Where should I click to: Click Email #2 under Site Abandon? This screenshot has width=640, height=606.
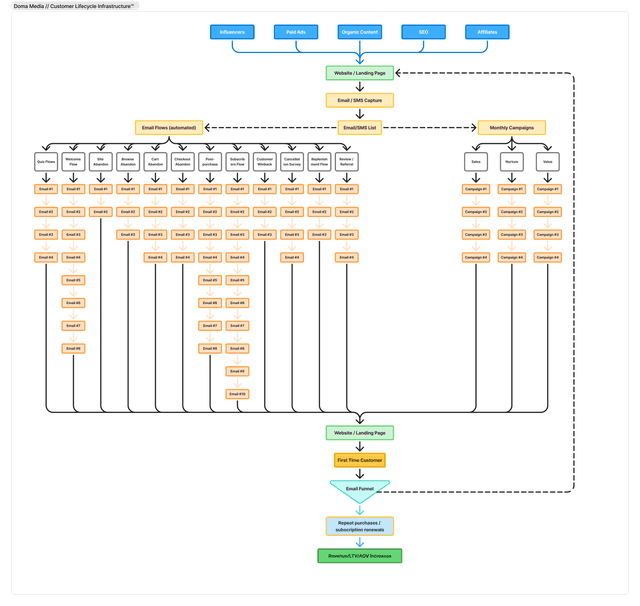tap(101, 212)
